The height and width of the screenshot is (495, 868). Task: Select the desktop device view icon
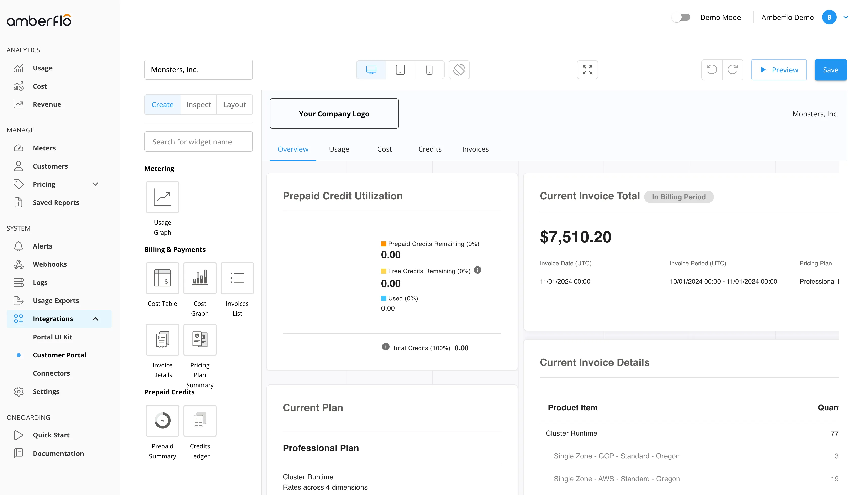coord(371,70)
